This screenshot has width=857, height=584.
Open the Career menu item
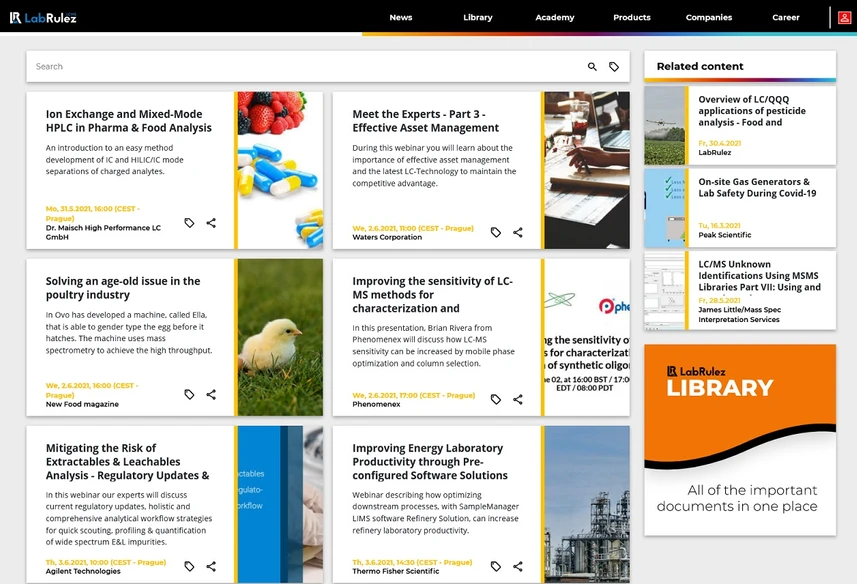coord(786,17)
